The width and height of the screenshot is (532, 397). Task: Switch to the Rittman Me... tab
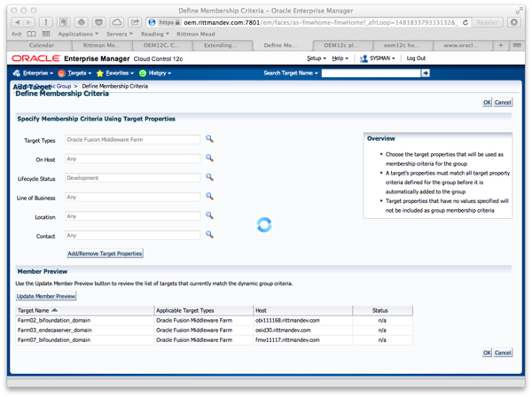pyautogui.click(x=101, y=45)
